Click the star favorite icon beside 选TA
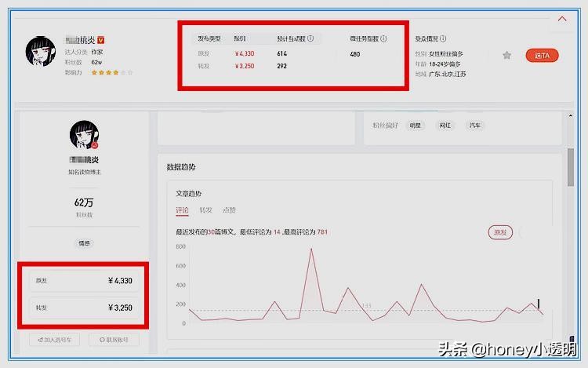588x368 pixels. click(506, 56)
